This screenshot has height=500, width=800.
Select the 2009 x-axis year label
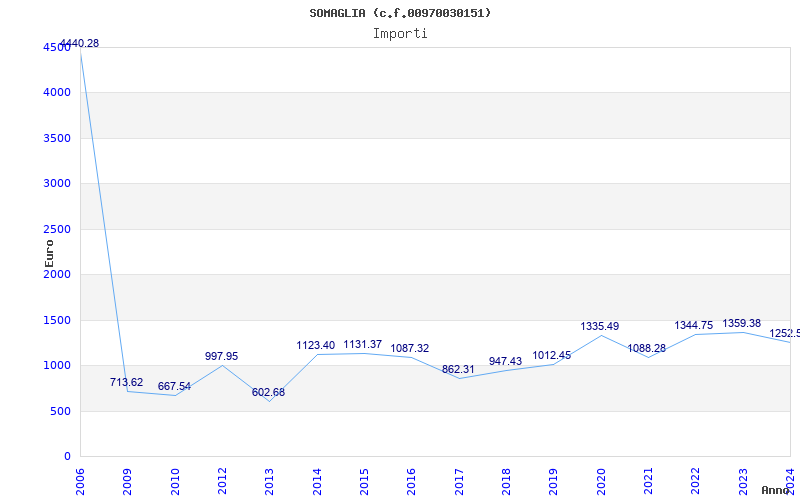click(x=127, y=482)
